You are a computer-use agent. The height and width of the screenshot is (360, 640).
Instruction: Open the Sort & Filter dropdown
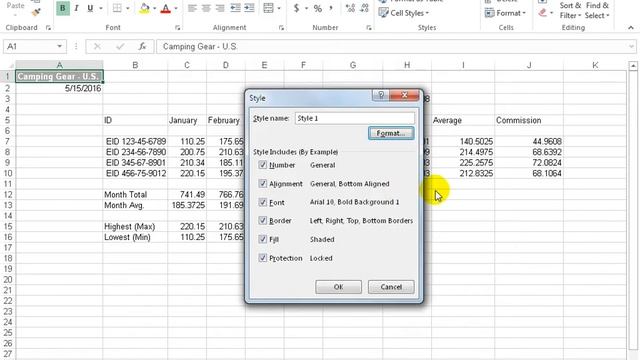pos(570,10)
